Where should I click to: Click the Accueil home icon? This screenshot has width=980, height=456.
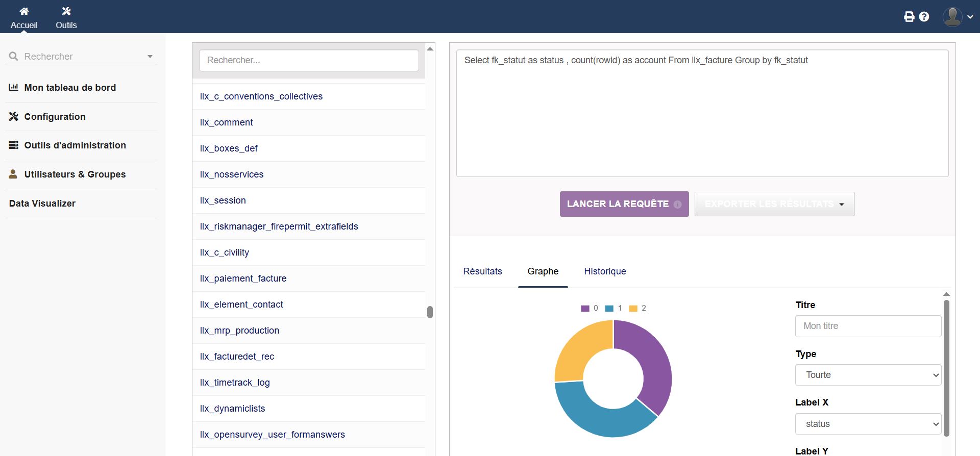coord(24,11)
